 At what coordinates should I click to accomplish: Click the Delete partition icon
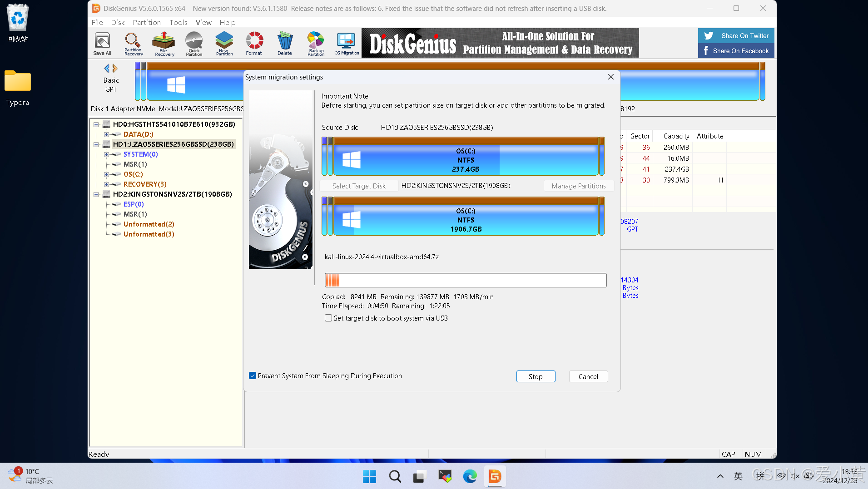[x=285, y=44]
